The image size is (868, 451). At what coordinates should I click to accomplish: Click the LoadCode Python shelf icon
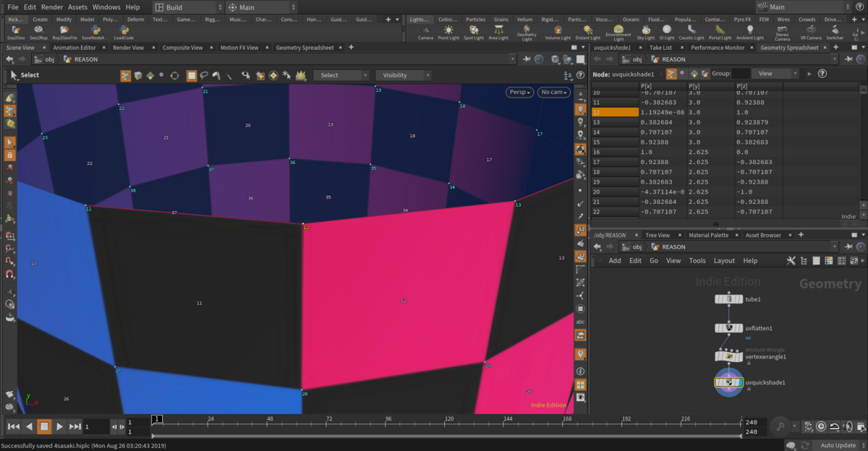pyautogui.click(x=124, y=32)
